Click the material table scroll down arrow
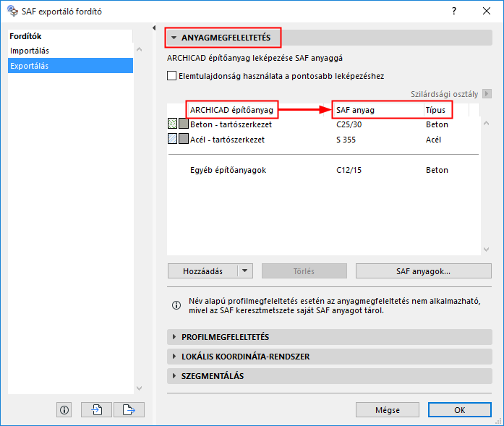Image resolution: width=504 pixels, height=426 pixels. (x=487, y=250)
